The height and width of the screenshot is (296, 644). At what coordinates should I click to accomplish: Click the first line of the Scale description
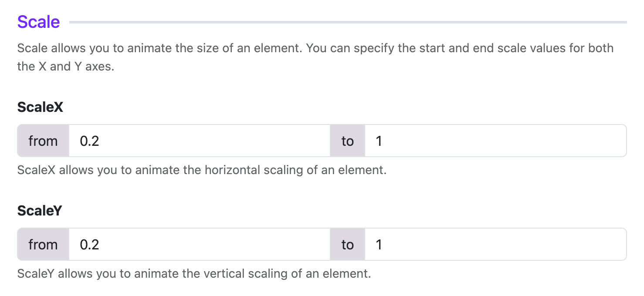click(315, 47)
